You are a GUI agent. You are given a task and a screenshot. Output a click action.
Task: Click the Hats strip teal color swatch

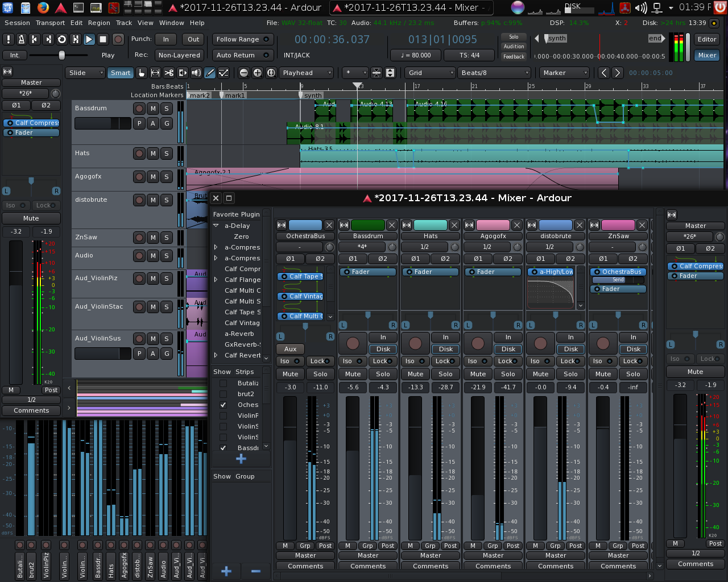coord(431,225)
